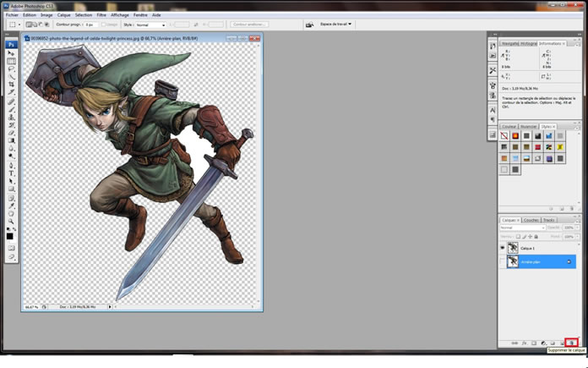The height and width of the screenshot is (368, 588).
Task: Click the zoom percentage field of document
Action: click(31, 307)
